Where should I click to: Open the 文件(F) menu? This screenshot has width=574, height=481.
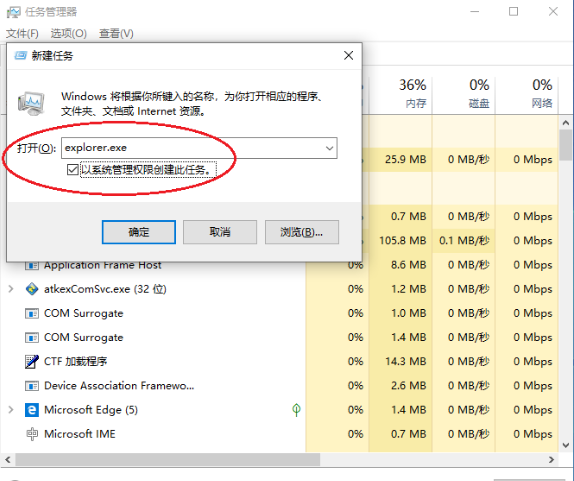22,34
